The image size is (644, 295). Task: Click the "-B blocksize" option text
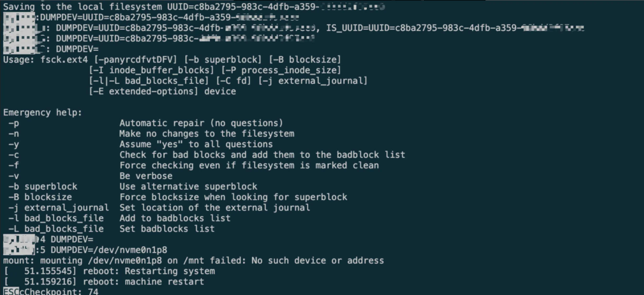[40, 197]
